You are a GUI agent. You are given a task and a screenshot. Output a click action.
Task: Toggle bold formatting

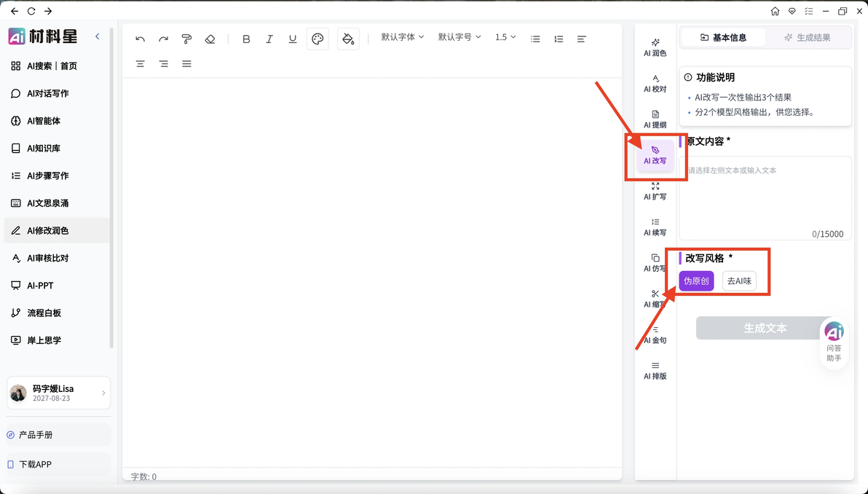coord(246,39)
